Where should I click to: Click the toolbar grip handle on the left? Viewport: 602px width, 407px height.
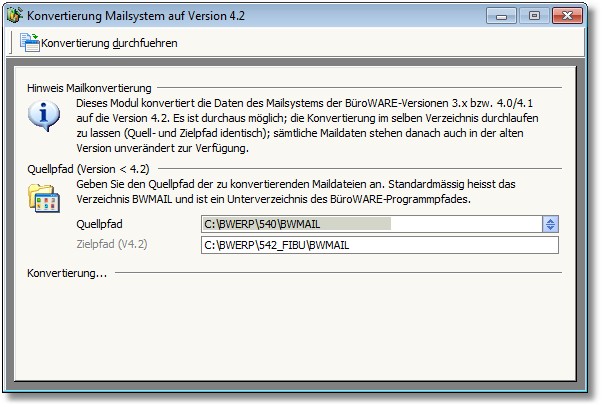[x=11, y=43]
